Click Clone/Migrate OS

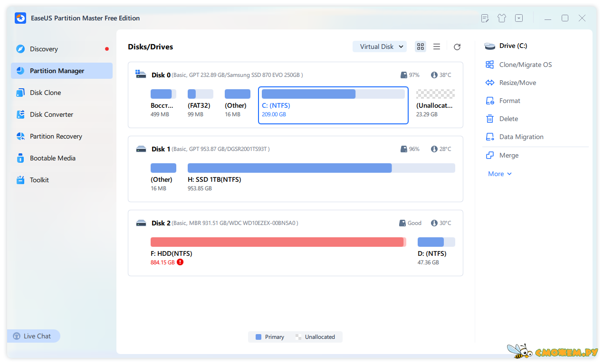526,65
